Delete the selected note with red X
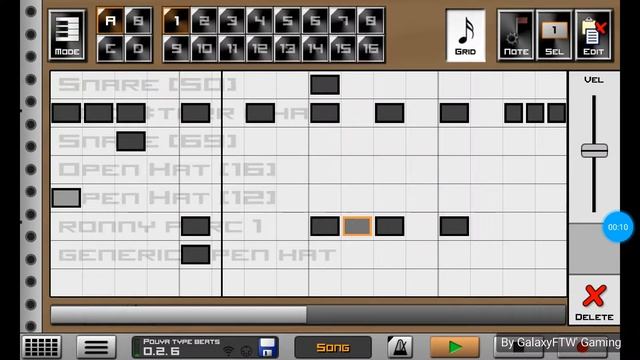 pos(594,301)
